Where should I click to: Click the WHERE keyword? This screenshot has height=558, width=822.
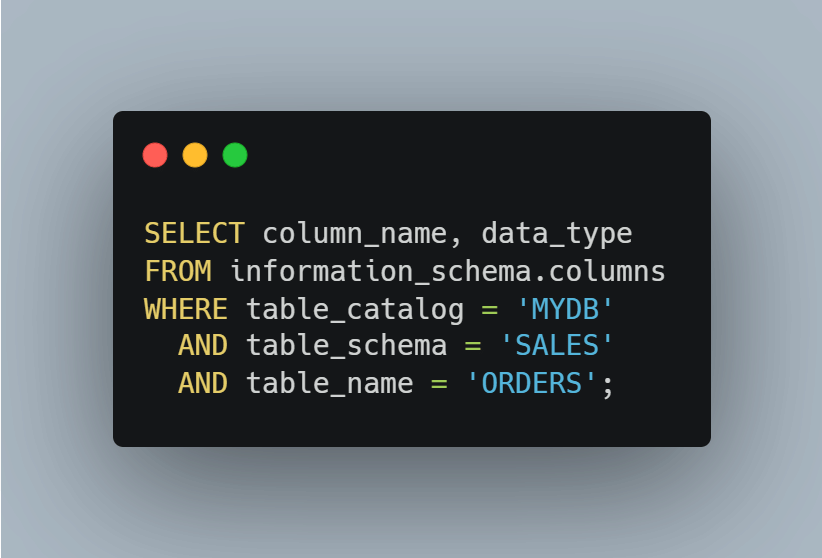(x=186, y=309)
